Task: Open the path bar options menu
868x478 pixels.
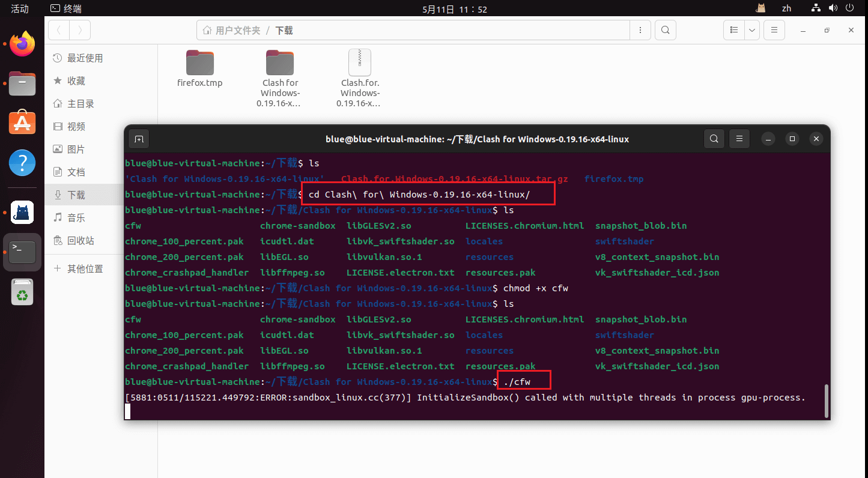Action: (640, 30)
